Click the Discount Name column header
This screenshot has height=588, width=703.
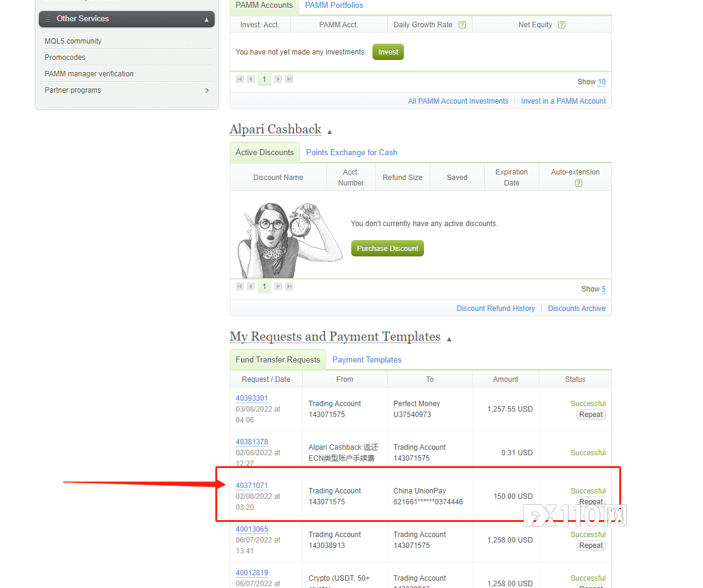pos(278,178)
